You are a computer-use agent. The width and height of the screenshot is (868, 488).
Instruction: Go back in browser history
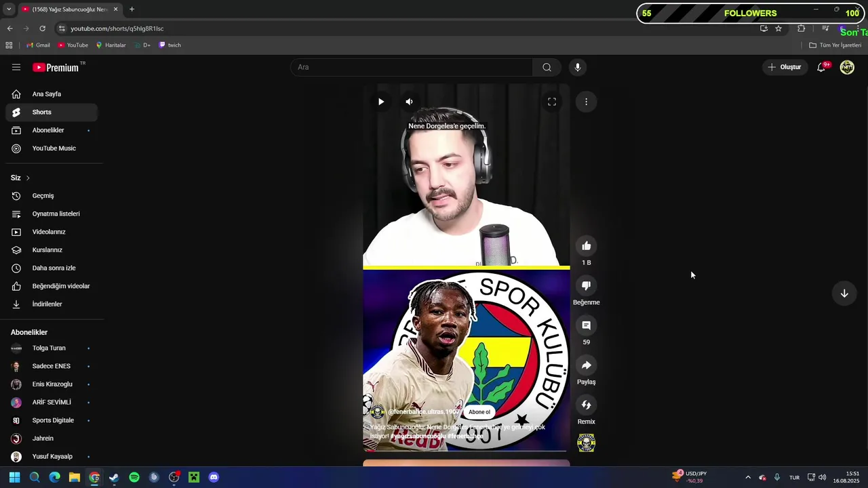9,28
